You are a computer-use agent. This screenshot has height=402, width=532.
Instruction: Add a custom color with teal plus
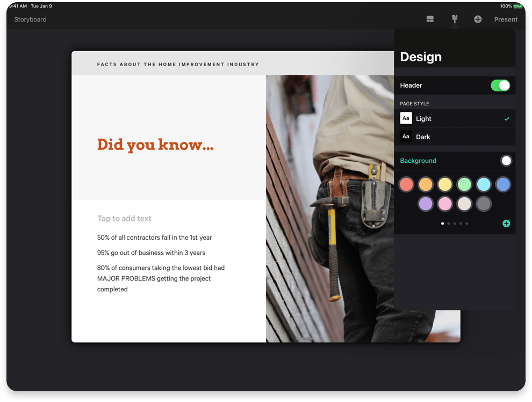tap(506, 223)
